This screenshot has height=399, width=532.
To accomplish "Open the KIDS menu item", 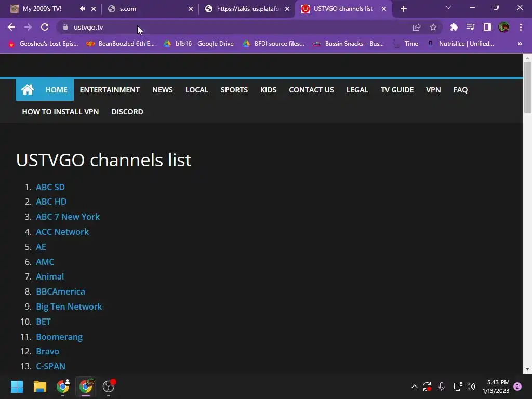I will pos(269,90).
